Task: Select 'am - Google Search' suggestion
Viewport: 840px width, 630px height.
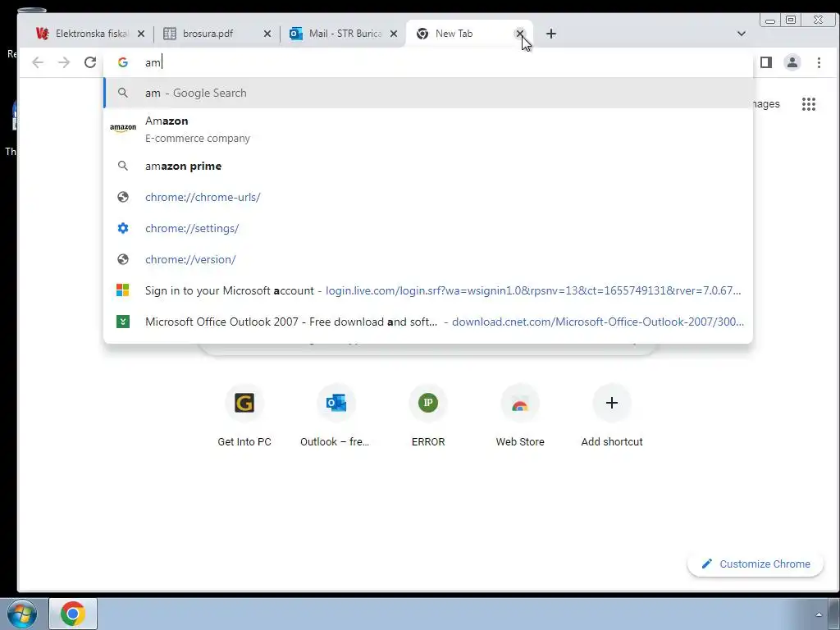Action: (428, 94)
